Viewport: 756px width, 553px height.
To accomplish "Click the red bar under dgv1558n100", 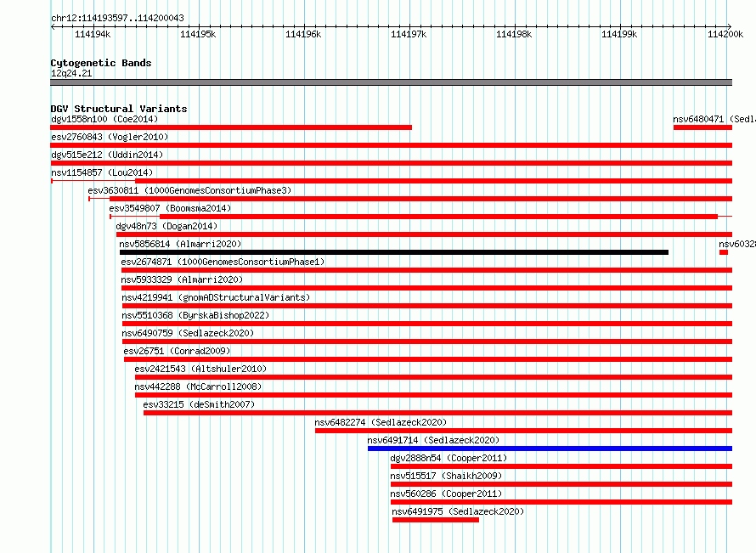I will (x=231, y=127).
